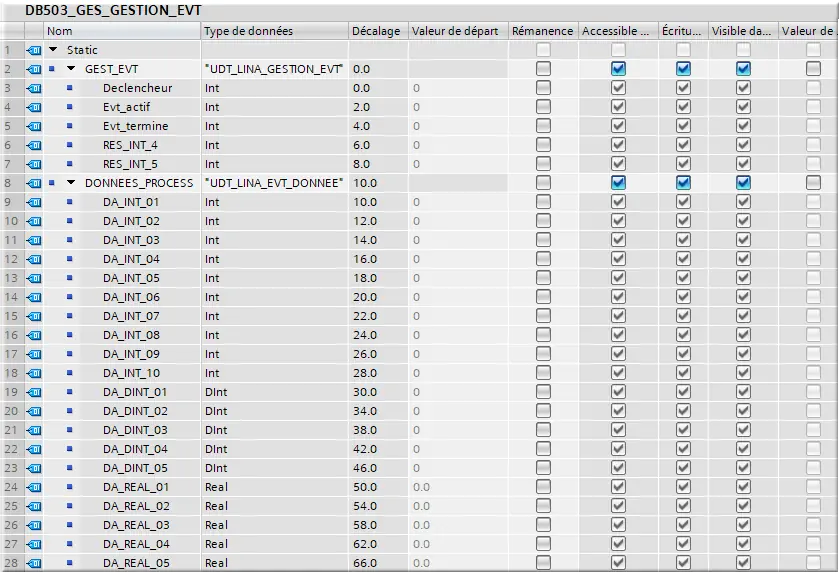
Task: Select the DA_DINT_03 variable name
Action: [135, 430]
